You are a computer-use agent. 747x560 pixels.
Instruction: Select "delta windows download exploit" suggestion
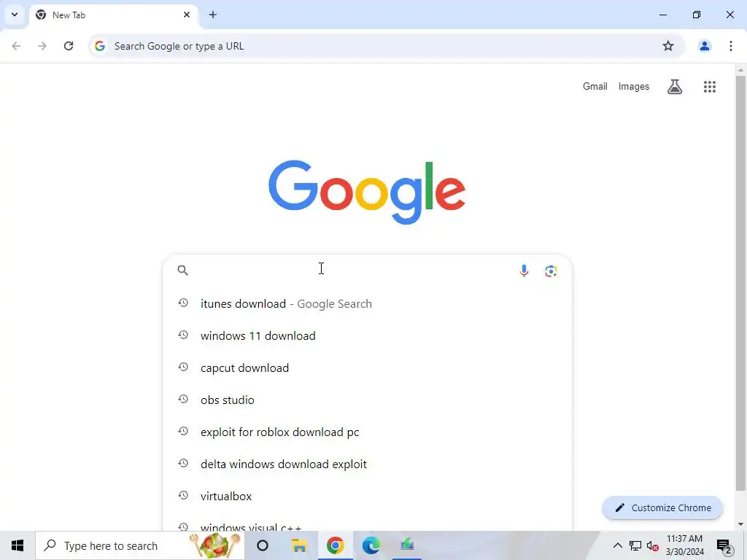point(367,464)
